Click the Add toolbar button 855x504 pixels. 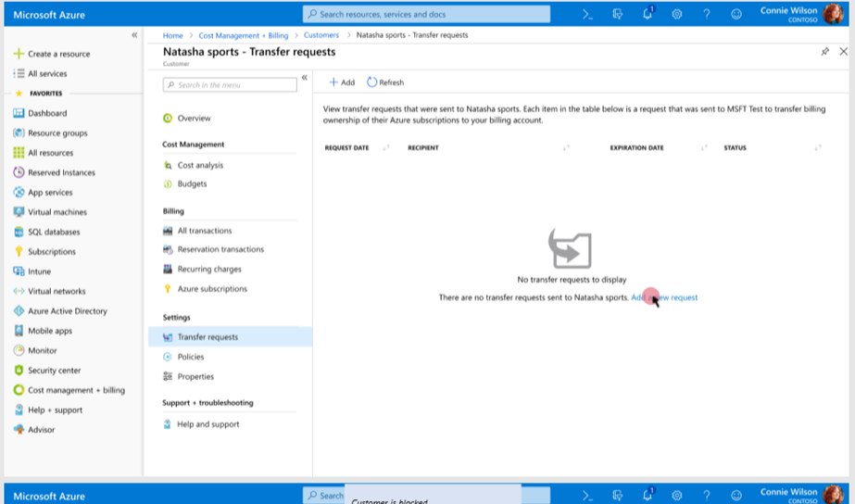tap(342, 82)
